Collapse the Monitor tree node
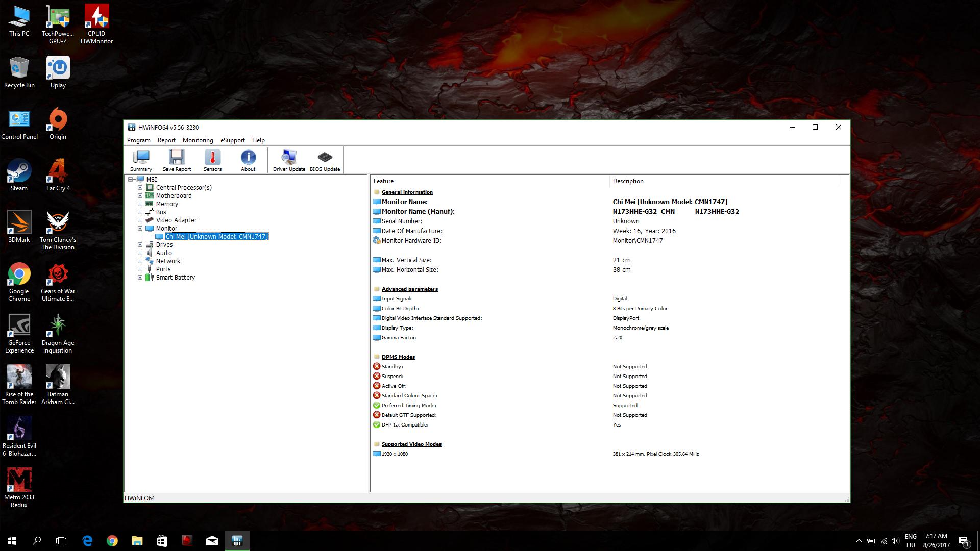 [140, 229]
